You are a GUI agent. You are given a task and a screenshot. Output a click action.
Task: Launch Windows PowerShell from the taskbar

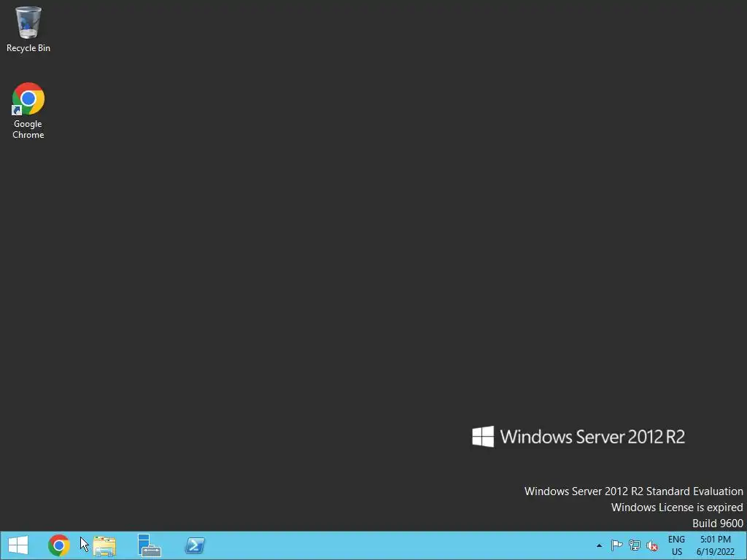point(195,545)
